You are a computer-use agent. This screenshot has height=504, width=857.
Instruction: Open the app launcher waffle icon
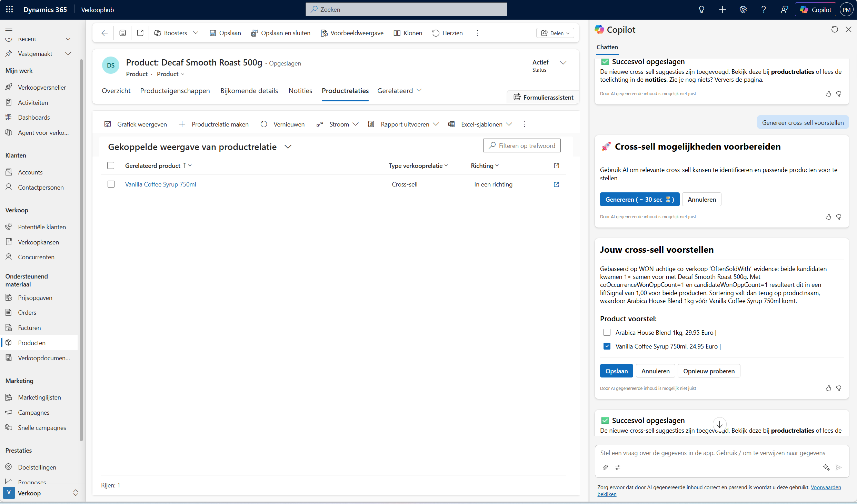click(x=9, y=9)
